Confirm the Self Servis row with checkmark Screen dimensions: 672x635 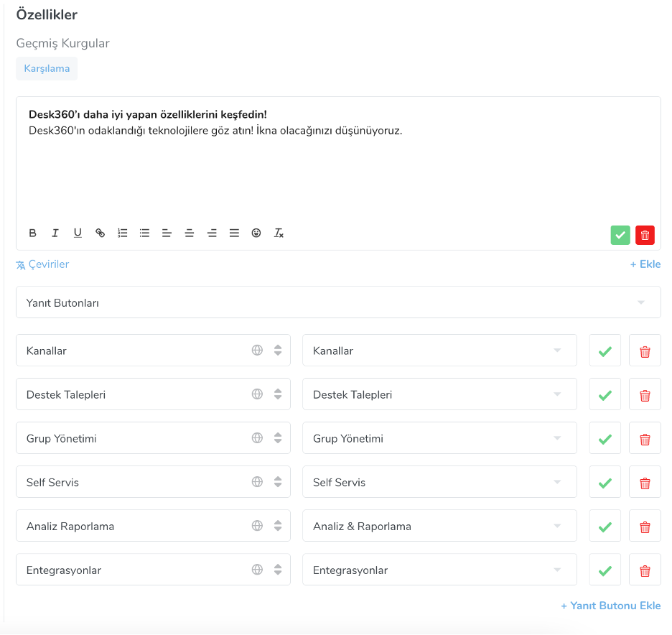point(605,481)
